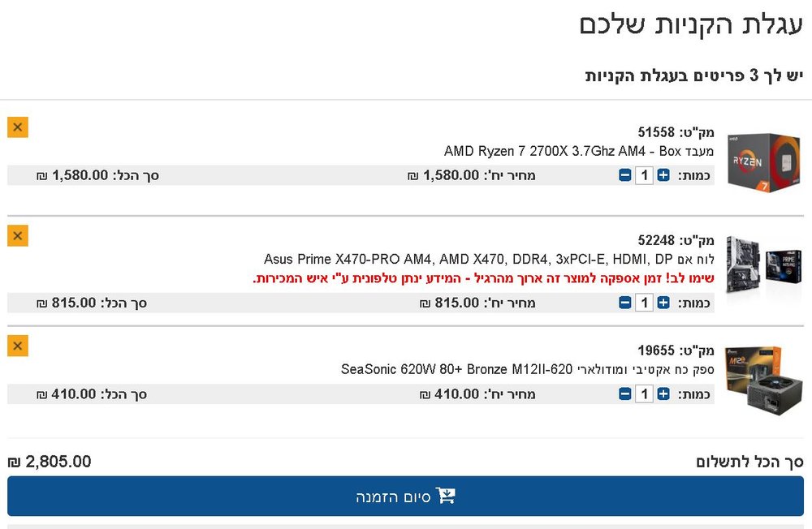Open the SeaSonic 620W M12II-620 product title
The image size is (812, 529).
(x=527, y=370)
